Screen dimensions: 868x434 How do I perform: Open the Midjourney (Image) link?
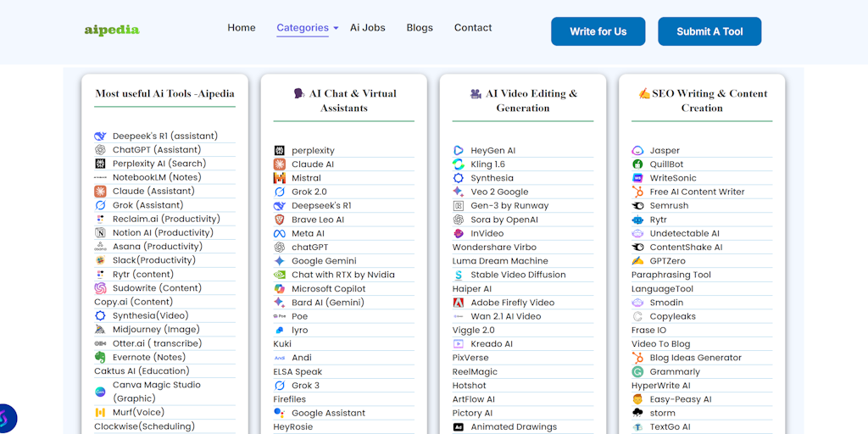click(156, 330)
